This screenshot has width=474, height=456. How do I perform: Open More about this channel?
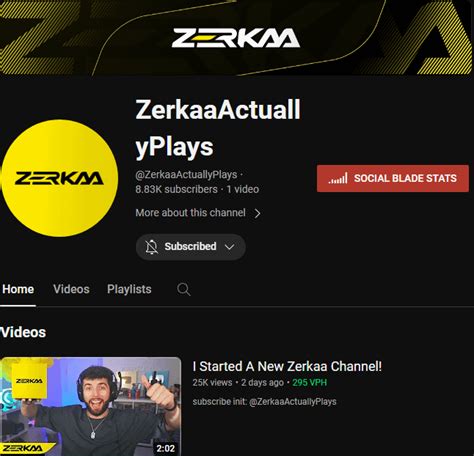click(x=190, y=213)
